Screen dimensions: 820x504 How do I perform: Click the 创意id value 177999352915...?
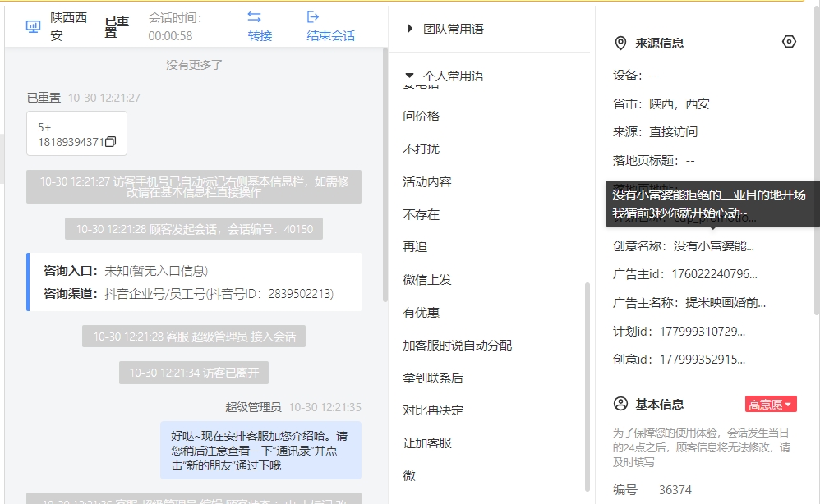pos(703,360)
